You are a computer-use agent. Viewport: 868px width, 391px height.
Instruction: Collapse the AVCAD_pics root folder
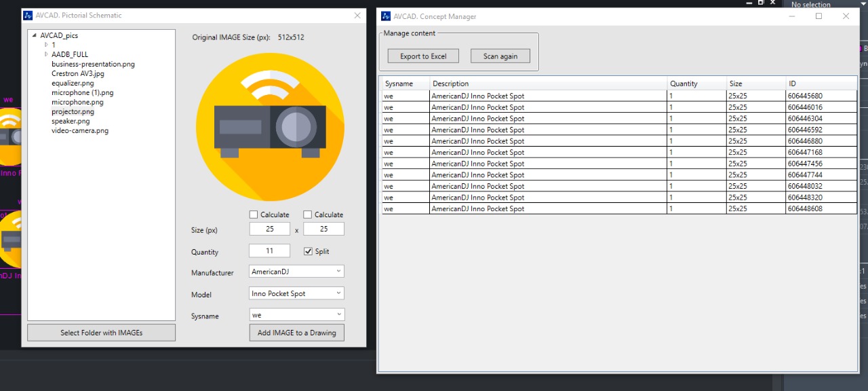point(34,35)
